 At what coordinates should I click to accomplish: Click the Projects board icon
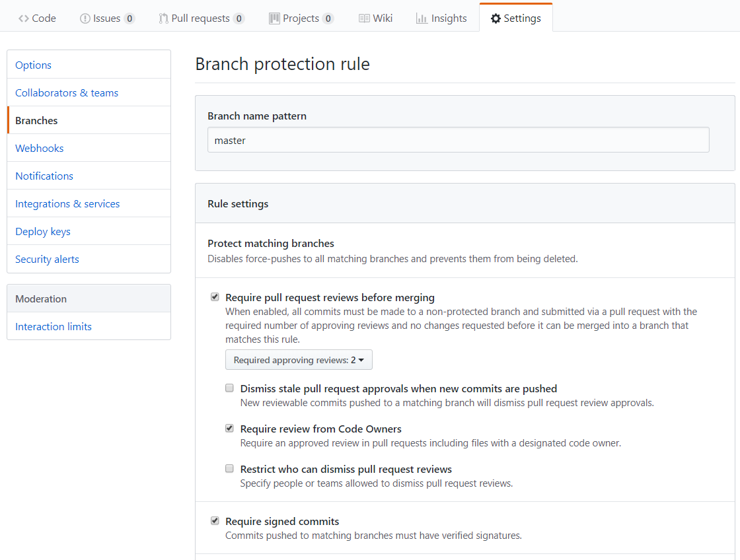pos(274,18)
